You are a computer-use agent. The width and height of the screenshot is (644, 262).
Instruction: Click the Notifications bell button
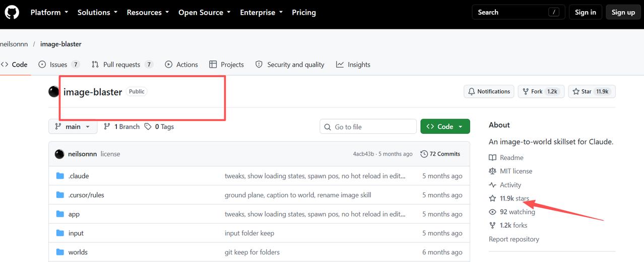click(x=489, y=91)
